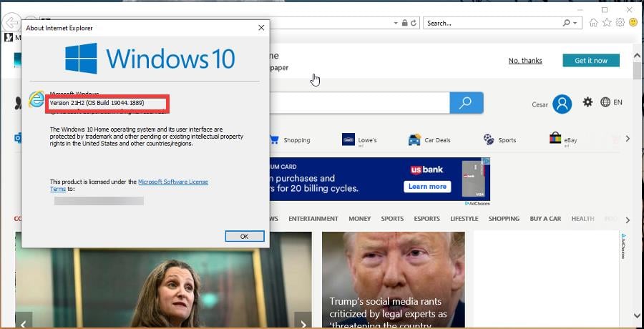Click the globe language icon

click(605, 102)
